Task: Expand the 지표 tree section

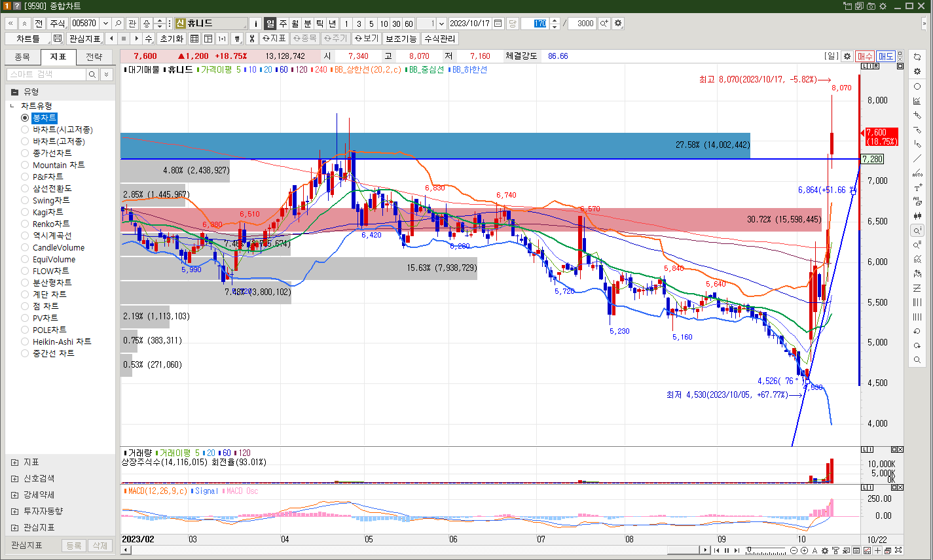Action: [14, 463]
